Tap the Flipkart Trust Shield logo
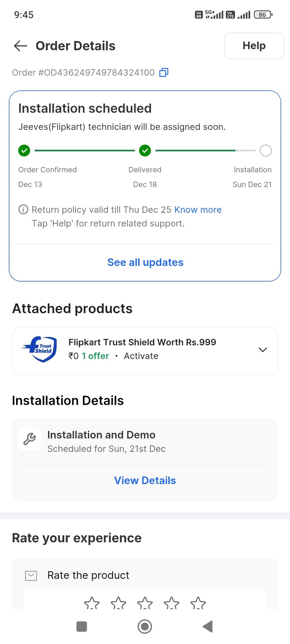290x644 pixels. click(40, 349)
